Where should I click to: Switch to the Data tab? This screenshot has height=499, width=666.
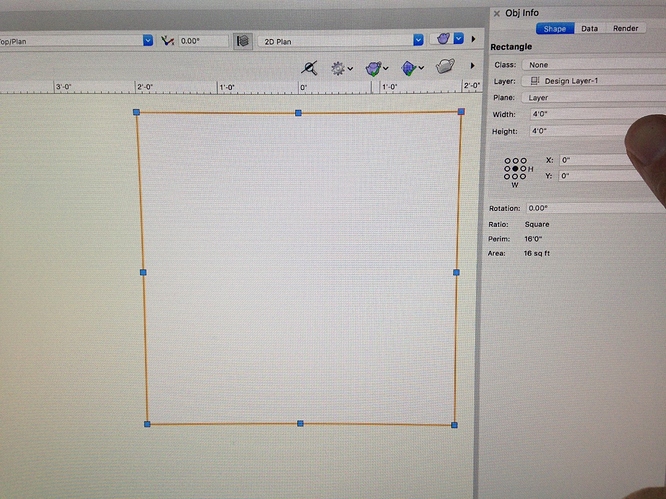[589, 28]
